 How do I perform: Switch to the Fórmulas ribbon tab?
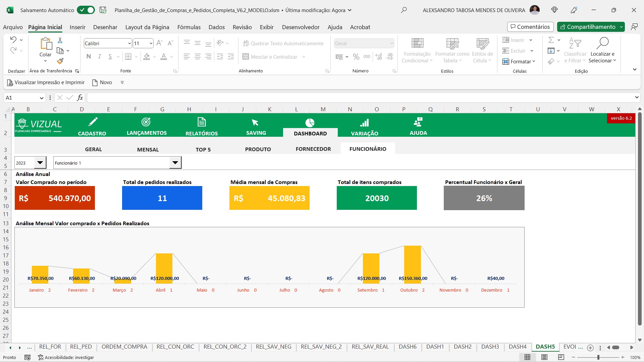[189, 27]
